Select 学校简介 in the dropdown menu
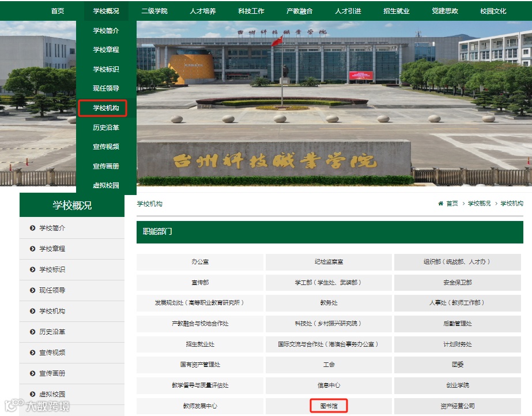The image size is (532, 416). tap(106, 31)
